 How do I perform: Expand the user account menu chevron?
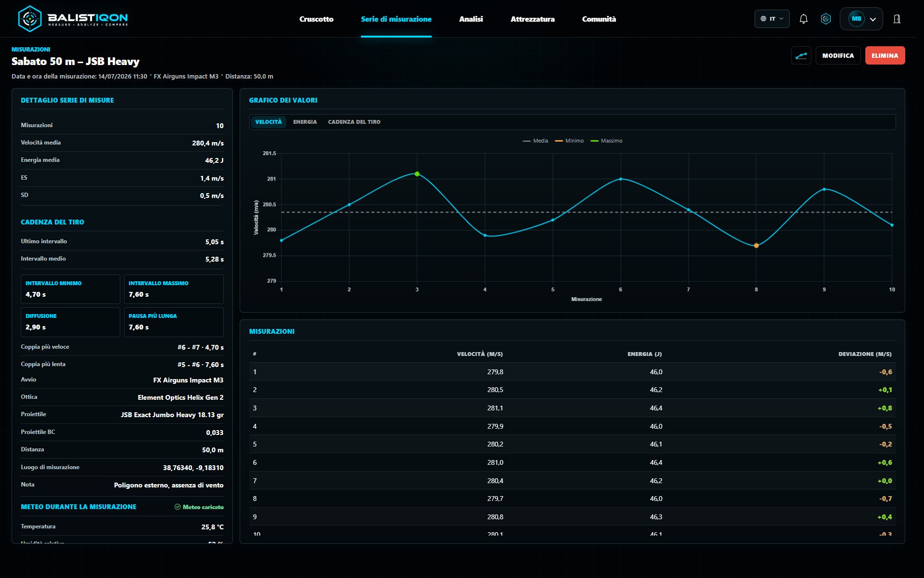click(873, 19)
